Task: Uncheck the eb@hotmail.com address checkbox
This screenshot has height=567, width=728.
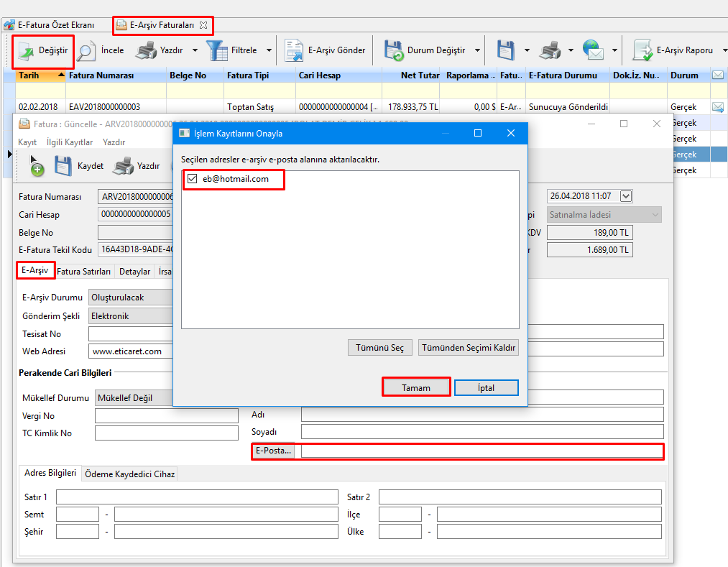Action: click(x=192, y=179)
